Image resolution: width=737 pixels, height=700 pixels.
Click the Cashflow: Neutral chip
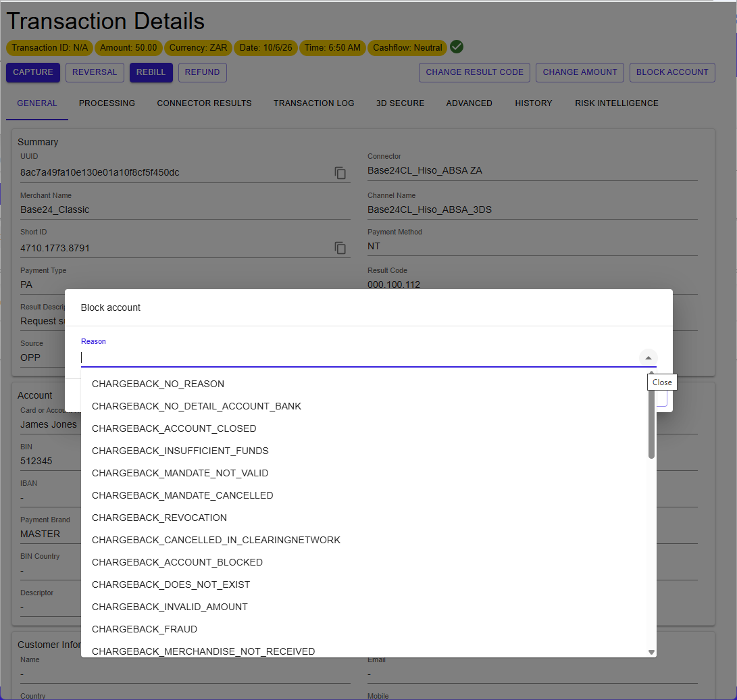tap(407, 47)
